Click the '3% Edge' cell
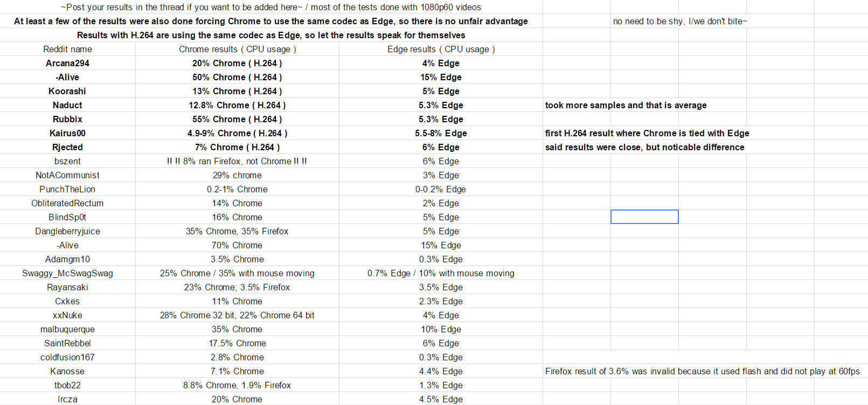The image size is (868, 405). click(441, 175)
